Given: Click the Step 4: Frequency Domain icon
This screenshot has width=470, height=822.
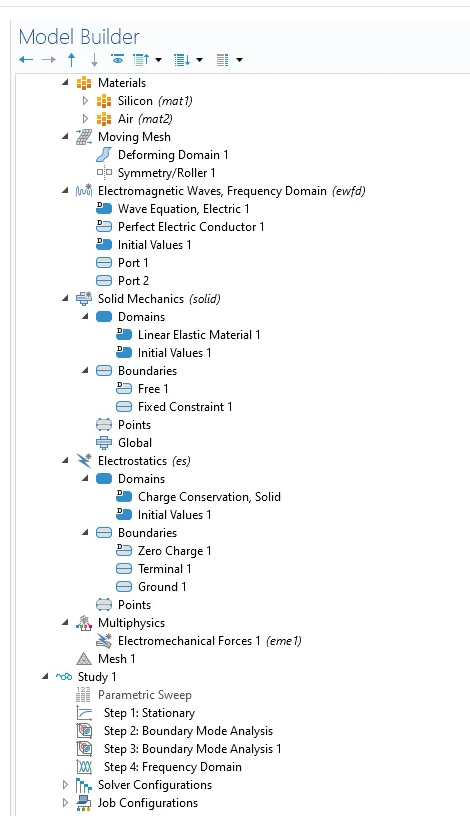Looking at the screenshot, I should pos(84,767).
